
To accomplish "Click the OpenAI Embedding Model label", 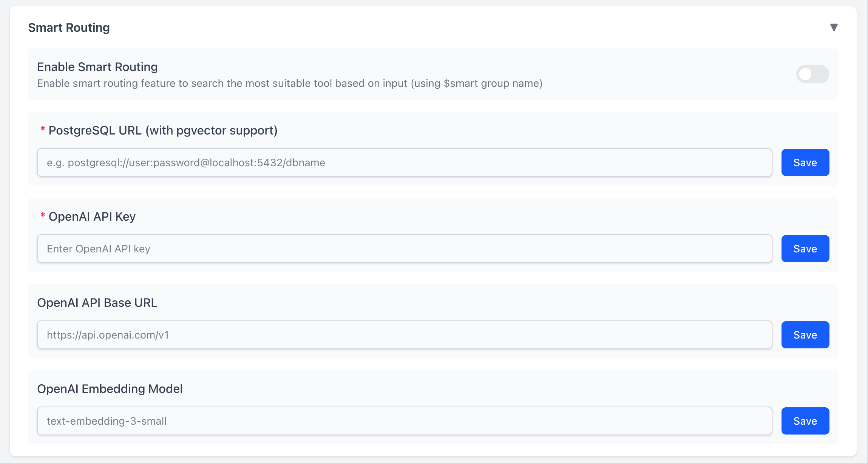I will tap(110, 389).
